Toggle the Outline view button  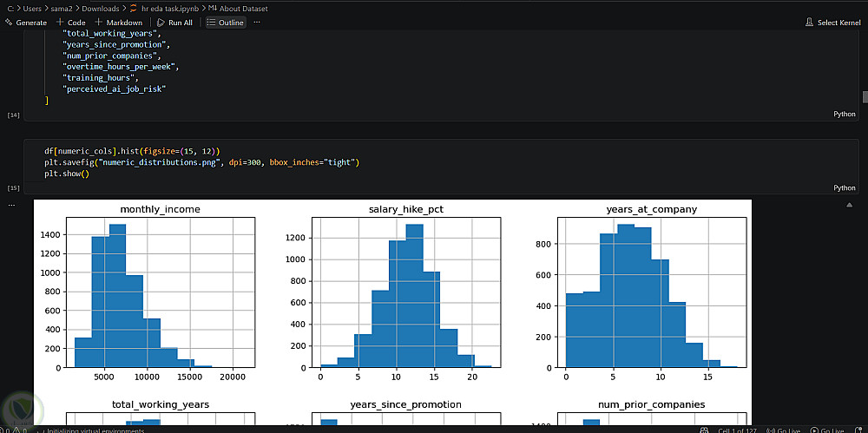coord(226,23)
